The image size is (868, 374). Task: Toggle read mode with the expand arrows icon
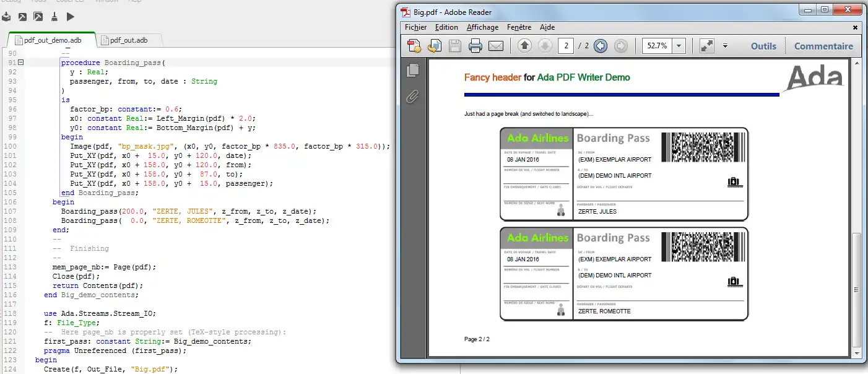706,46
